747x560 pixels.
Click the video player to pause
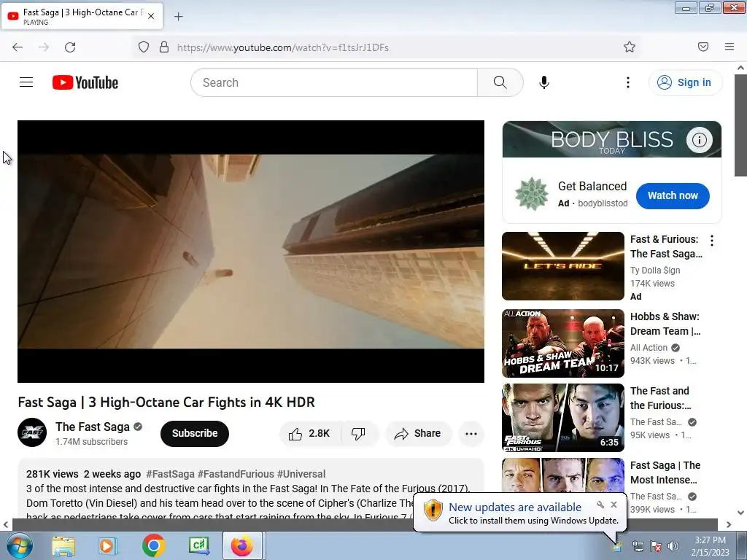click(251, 251)
